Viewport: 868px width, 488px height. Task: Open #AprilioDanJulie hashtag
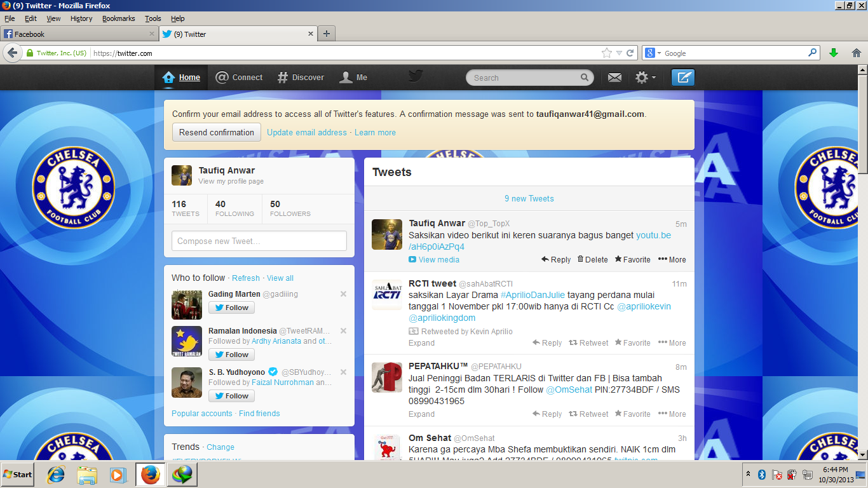[x=532, y=295]
